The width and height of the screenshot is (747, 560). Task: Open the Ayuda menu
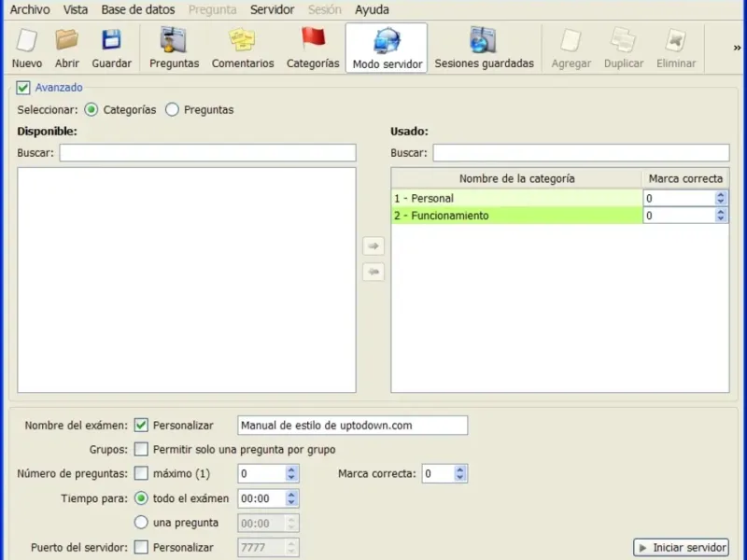372,9
